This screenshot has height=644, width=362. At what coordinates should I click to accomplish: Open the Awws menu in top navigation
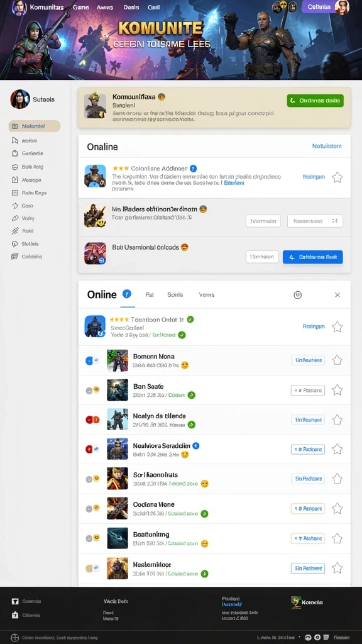click(105, 8)
